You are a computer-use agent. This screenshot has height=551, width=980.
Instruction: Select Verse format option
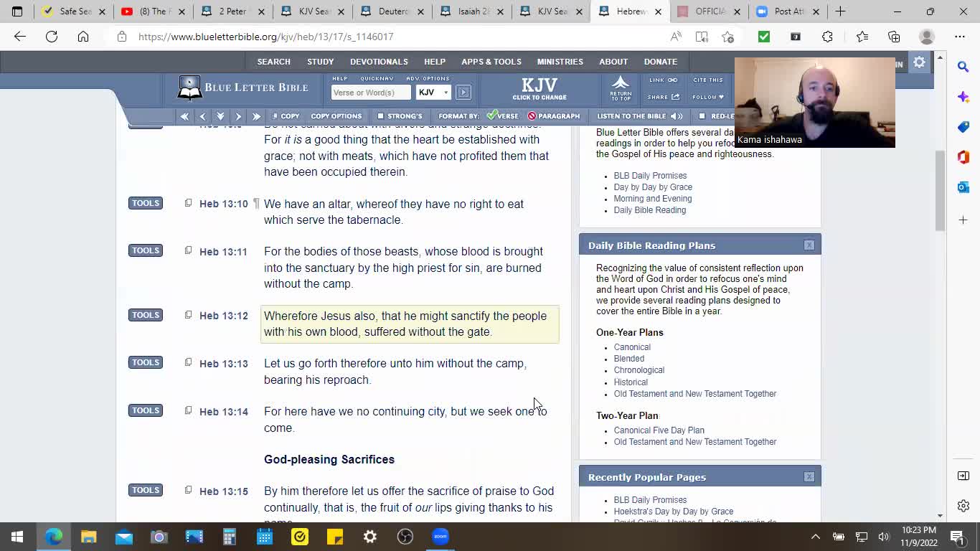502,116
